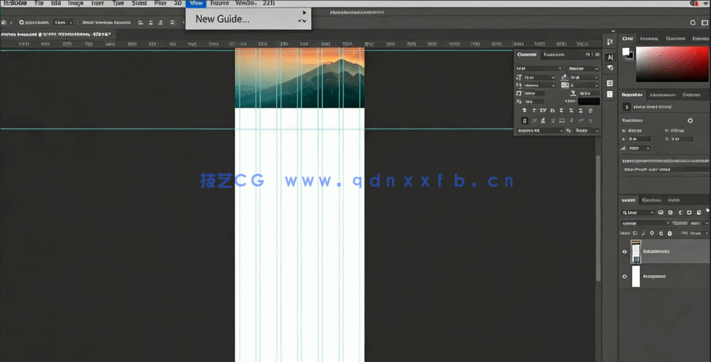Switch to the Color panel tab
This screenshot has width=711, height=362.
(x=628, y=39)
